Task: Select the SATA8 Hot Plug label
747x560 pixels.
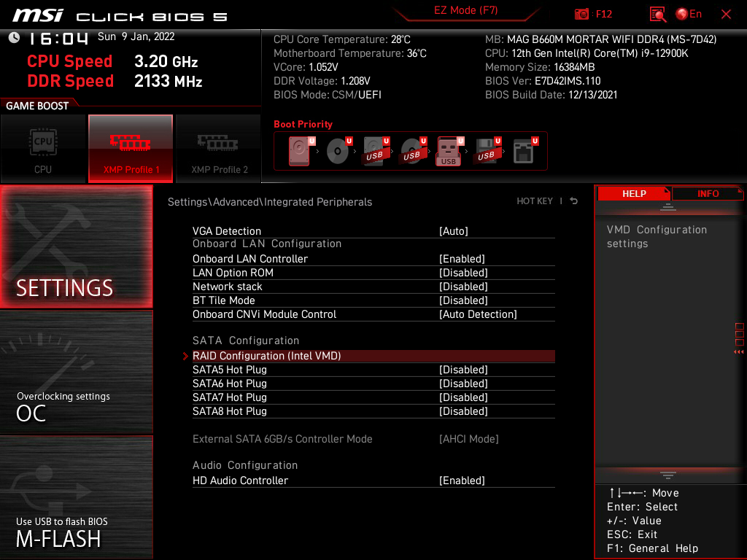Action: point(230,411)
